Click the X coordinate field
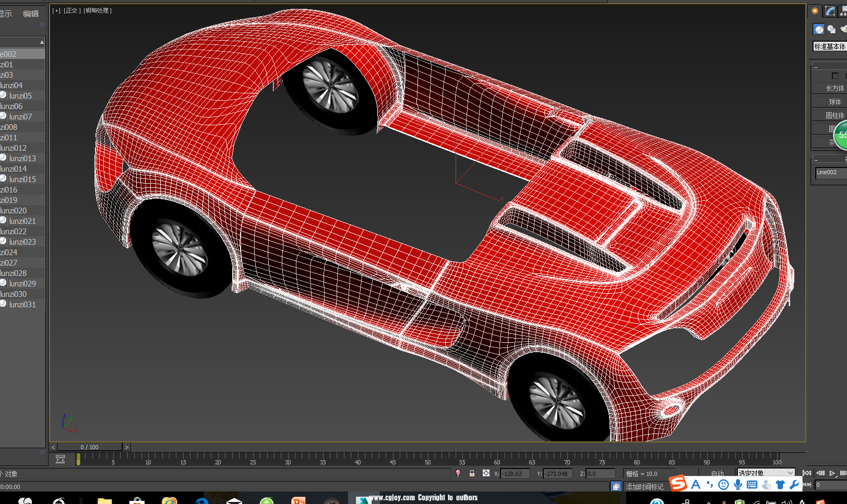This screenshot has height=504, width=847. point(515,474)
